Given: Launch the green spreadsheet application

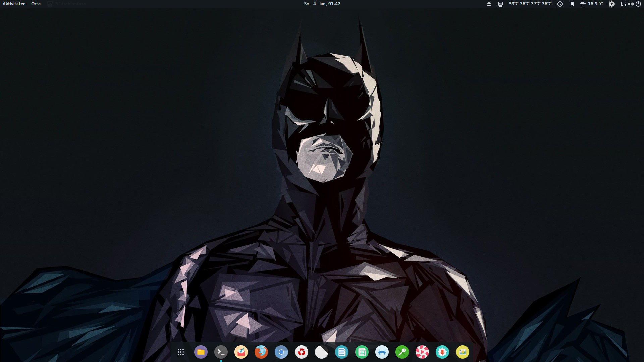Looking at the screenshot, I should point(362,352).
